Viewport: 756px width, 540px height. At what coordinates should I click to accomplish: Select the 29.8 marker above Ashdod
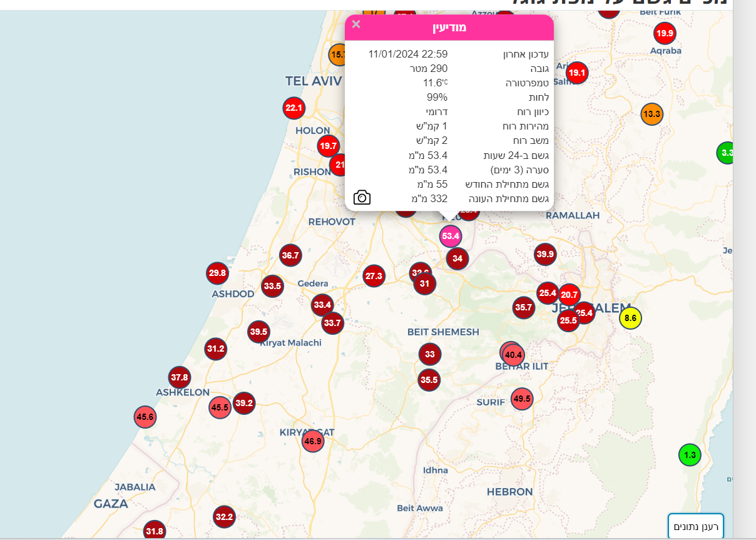click(217, 273)
